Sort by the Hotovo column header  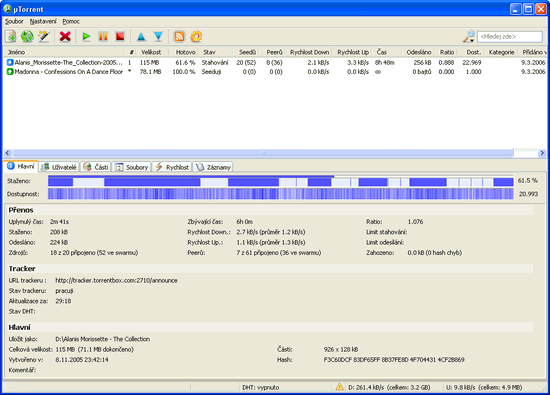183,52
